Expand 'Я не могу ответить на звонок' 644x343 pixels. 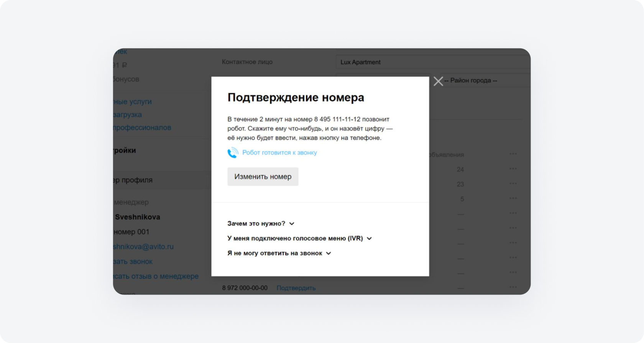pos(279,253)
